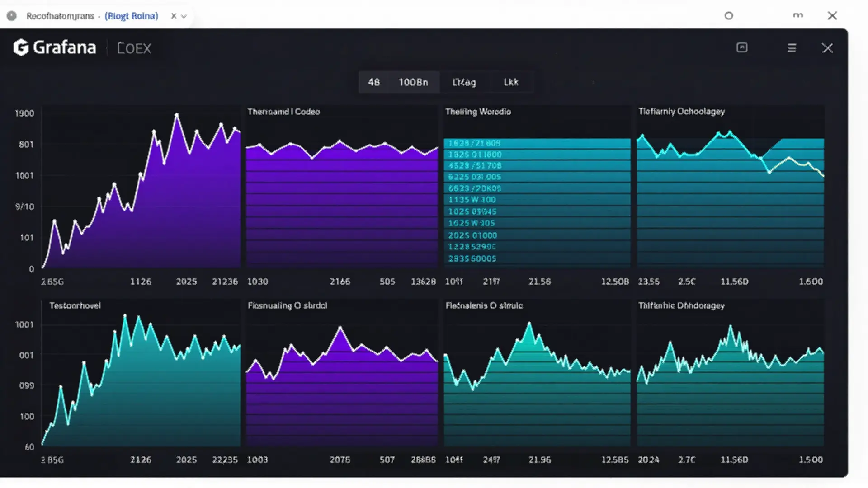Select the 48 time range option
This screenshot has width=868, height=488.
click(373, 82)
